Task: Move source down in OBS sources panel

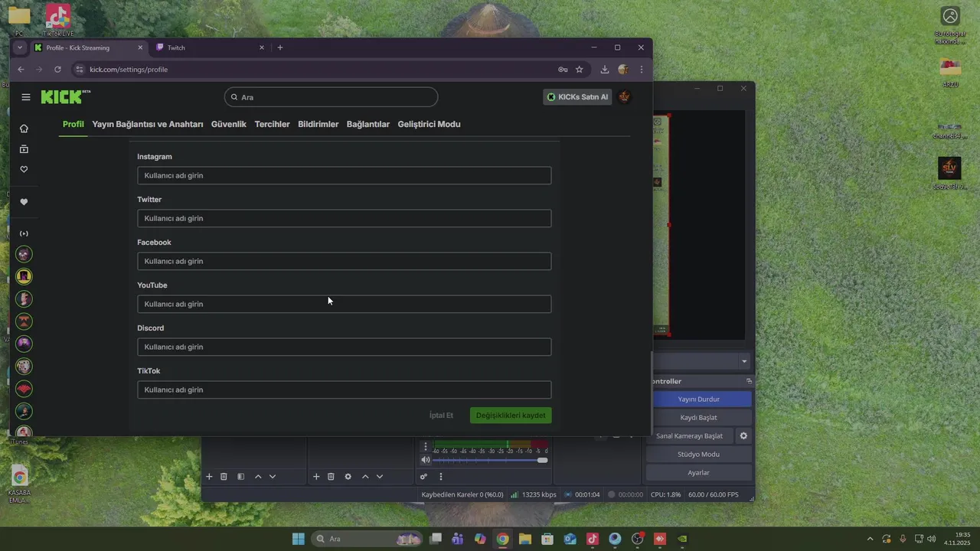Action: 380,477
